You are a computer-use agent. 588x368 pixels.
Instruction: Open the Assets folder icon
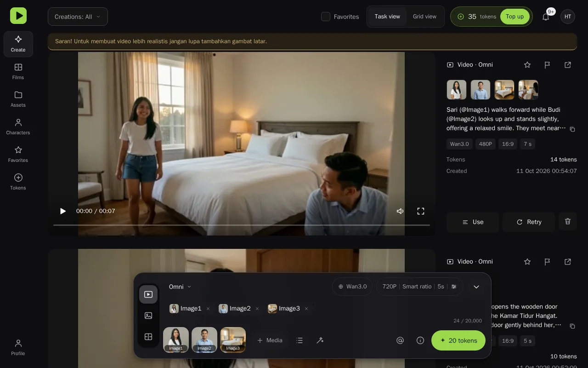tap(18, 99)
